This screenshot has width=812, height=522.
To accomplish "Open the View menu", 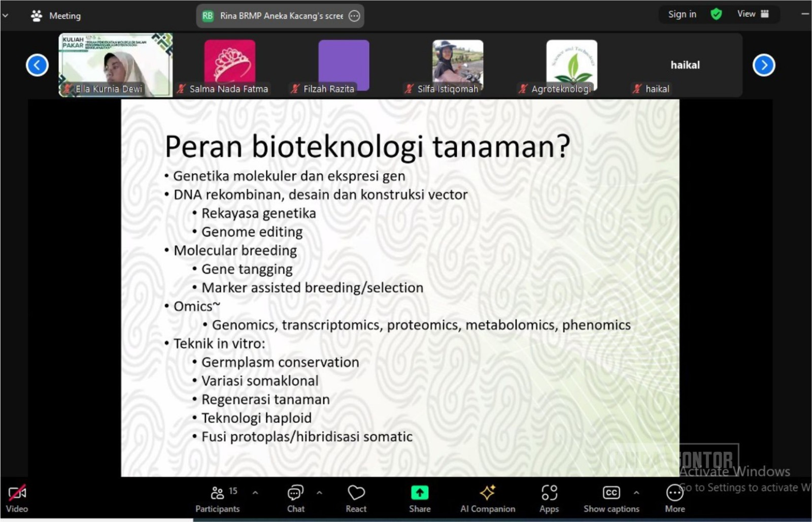I will coord(746,14).
